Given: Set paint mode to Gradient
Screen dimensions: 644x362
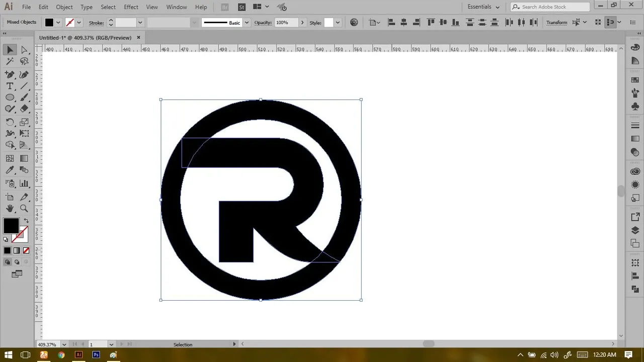Looking at the screenshot, I should coord(17,250).
